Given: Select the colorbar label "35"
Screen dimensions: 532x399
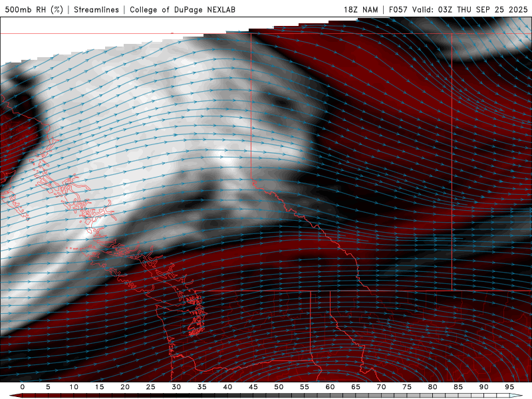Looking at the screenshot, I should (x=202, y=387).
